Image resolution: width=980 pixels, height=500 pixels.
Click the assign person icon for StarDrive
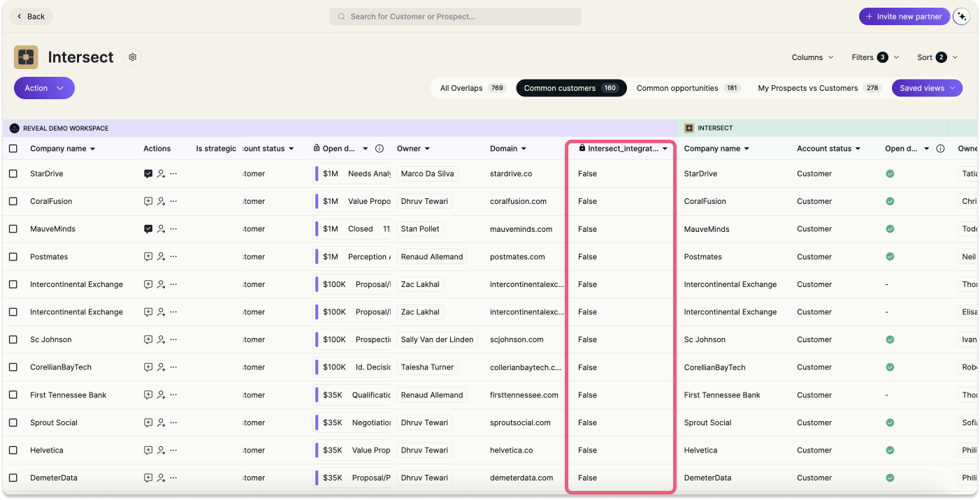point(161,174)
